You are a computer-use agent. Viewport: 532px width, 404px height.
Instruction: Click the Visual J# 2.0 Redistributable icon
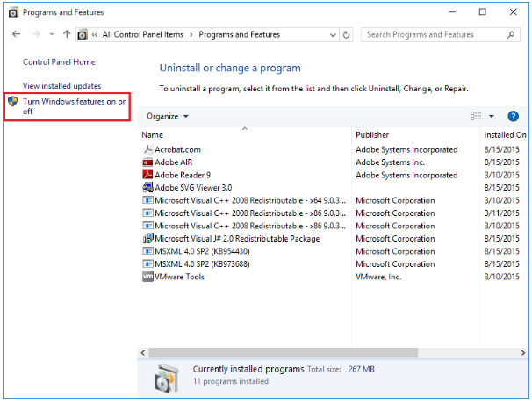point(147,238)
